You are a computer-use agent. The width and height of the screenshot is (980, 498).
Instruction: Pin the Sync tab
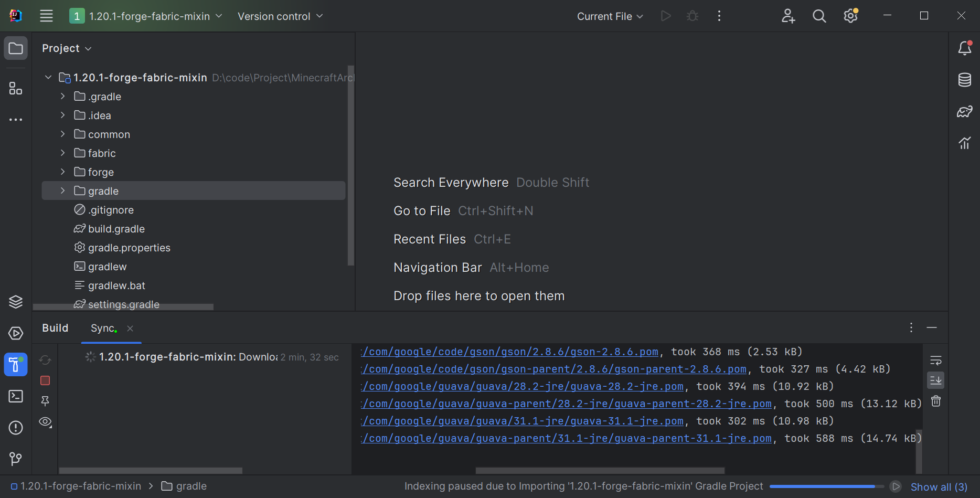click(45, 401)
